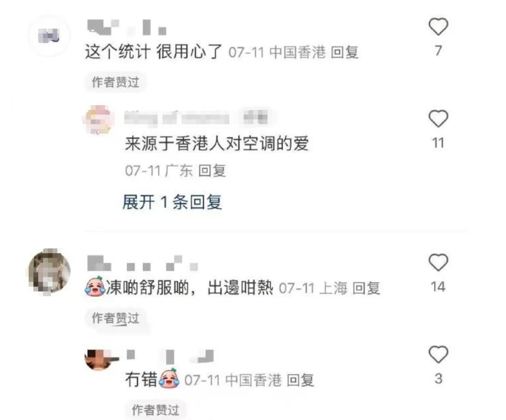Viewport: 506px width, 420px height.
Task: Open the username above 凍啲舒服啲 comment
Action: point(142,263)
